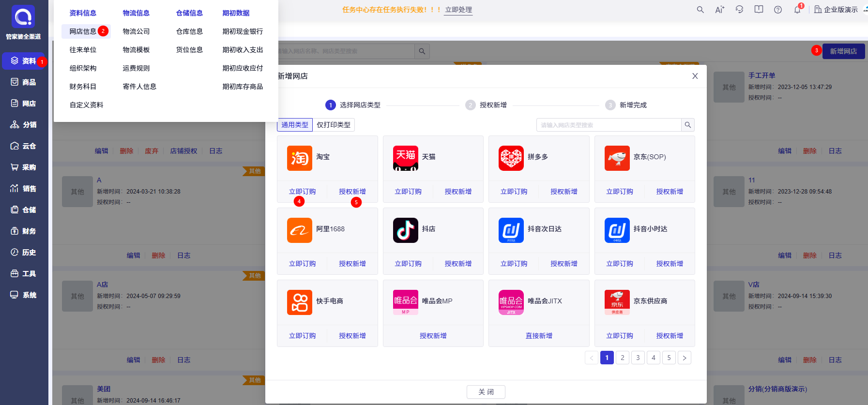This screenshot has width=868, height=405.
Task: Open the 云仓 sidebar section
Action: tap(23, 146)
